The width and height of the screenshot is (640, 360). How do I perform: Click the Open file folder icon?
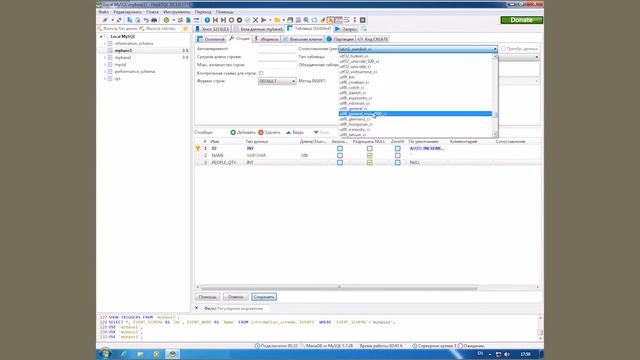pyautogui.click(x=277, y=20)
